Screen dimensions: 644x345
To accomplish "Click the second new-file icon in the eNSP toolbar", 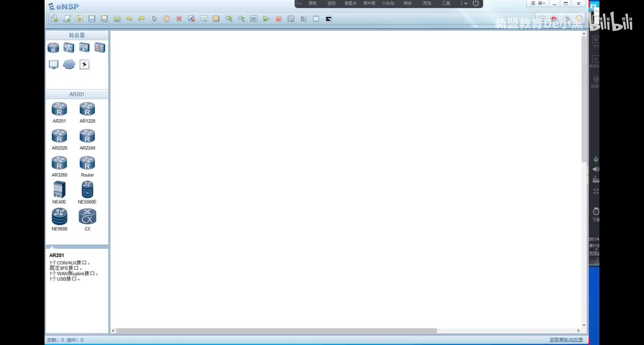I will click(67, 19).
